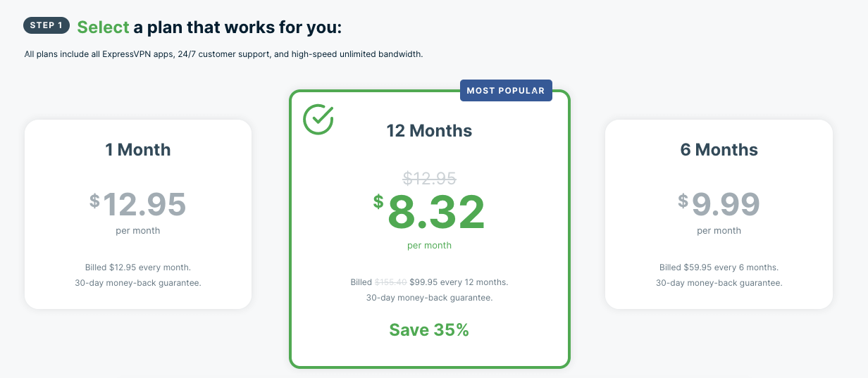Viewport: 868px width, 378px height.
Task: Click the $12.95 price on 1 Month plan
Action: coord(138,204)
